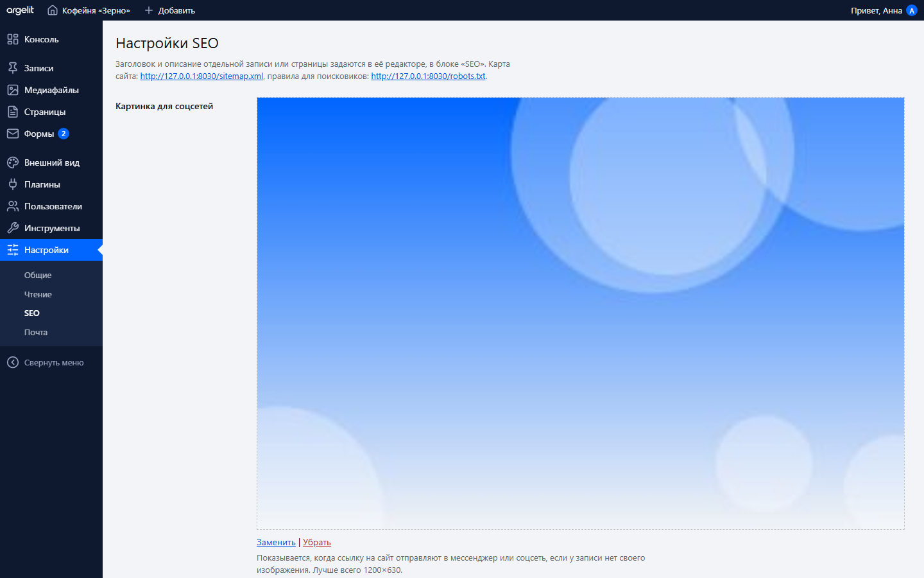Click the Консоль dashboard icon
Screen dimensions: 924x578
pos(13,39)
